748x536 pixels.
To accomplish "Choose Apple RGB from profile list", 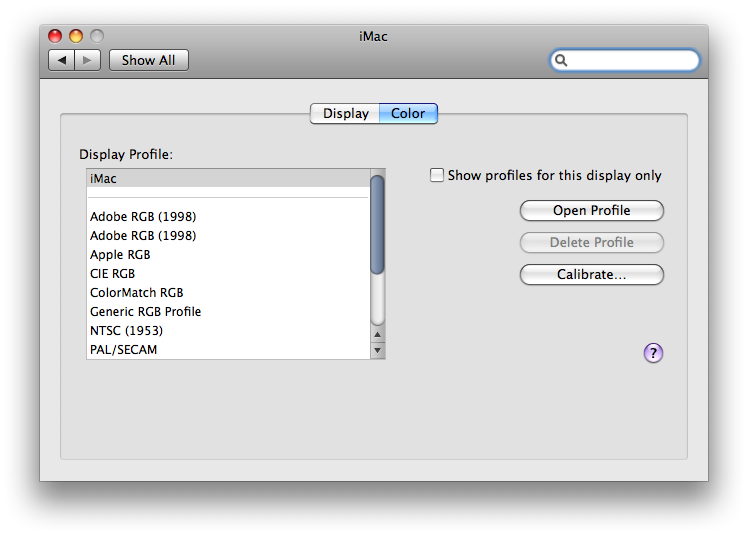I will [229, 255].
